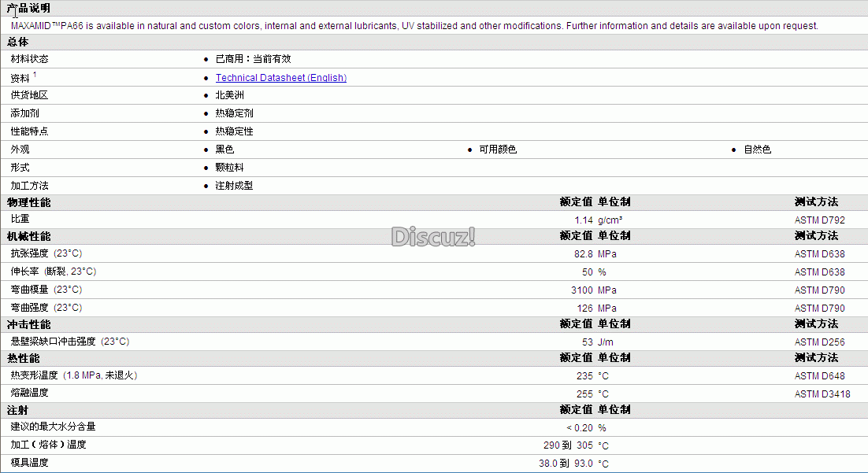This screenshot has height=473, width=868.
Task: Click the density value 1.14
Action: point(584,220)
